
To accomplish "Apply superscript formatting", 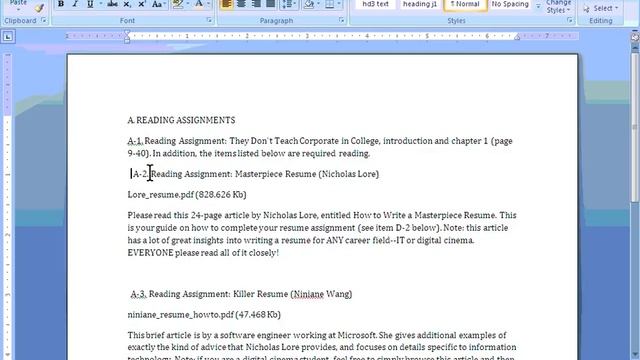I will click(142, 4).
